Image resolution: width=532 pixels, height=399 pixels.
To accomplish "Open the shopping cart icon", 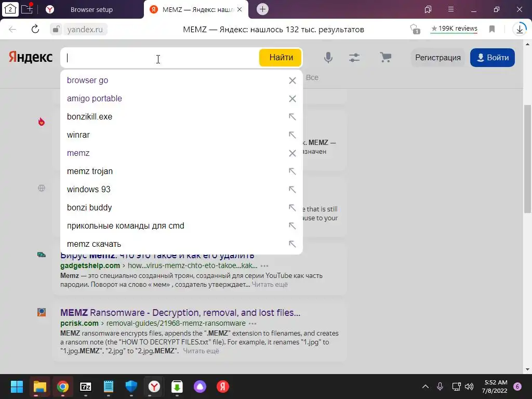I will (385, 57).
